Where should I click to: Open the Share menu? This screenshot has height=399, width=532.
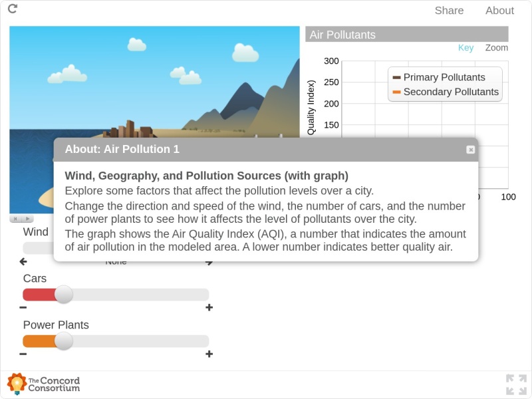click(449, 11)
